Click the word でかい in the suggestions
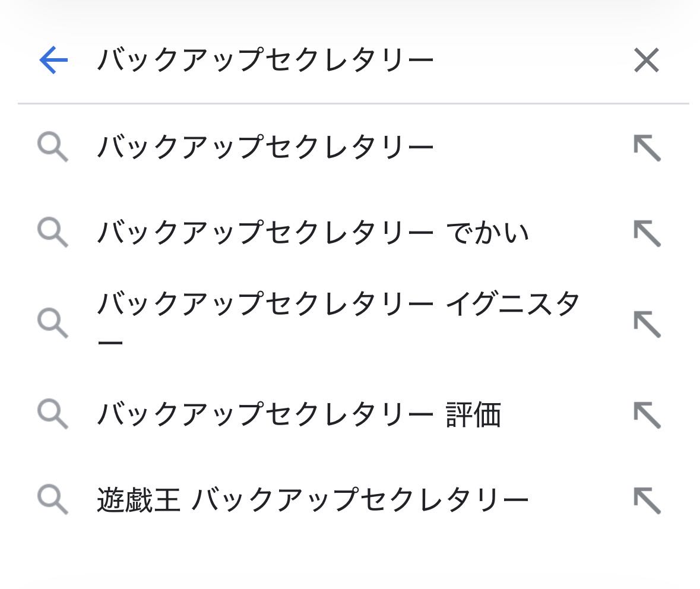This screenshot has height=589, width=700. 487,233
